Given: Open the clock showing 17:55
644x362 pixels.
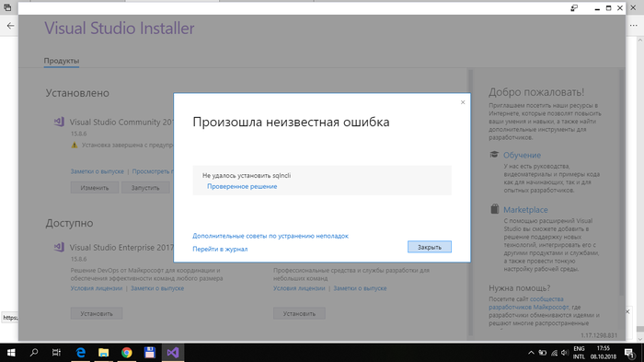Looking at the screenshot, I should click(604, 353).
